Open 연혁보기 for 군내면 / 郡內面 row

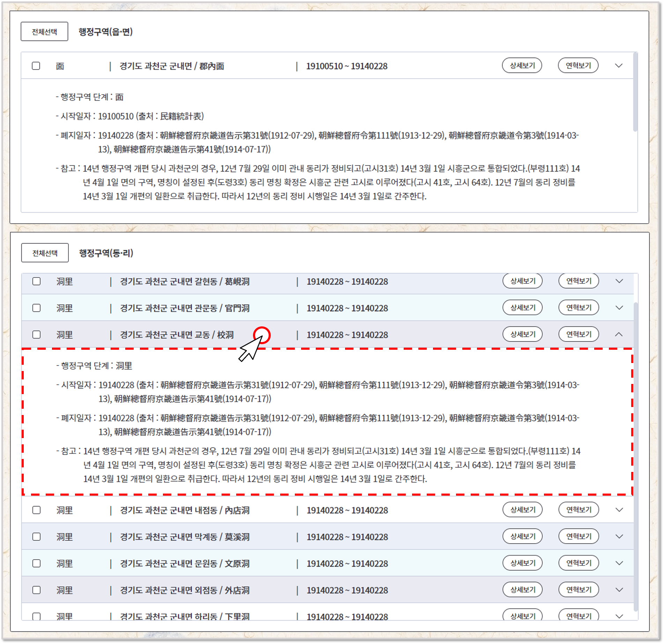[578, 66]
